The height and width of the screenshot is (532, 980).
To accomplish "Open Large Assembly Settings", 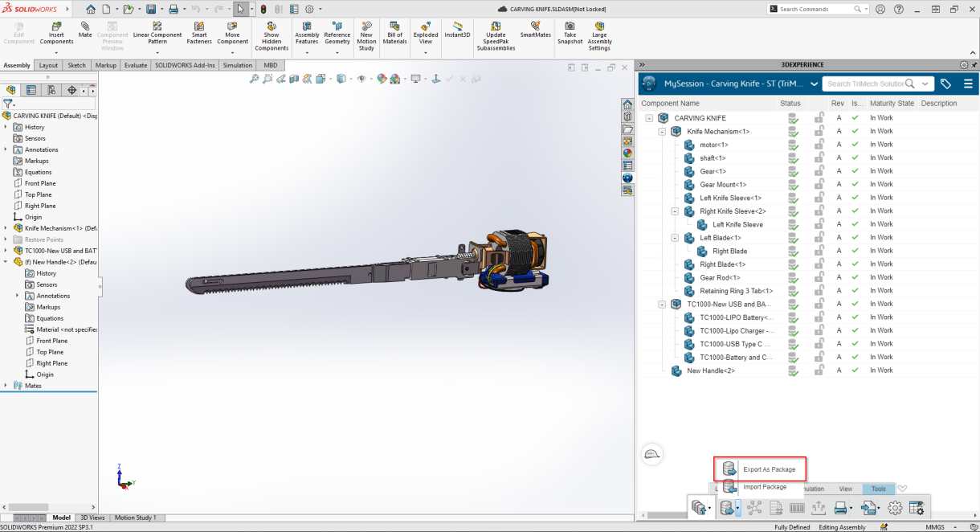I will click(x=599, y=36).
